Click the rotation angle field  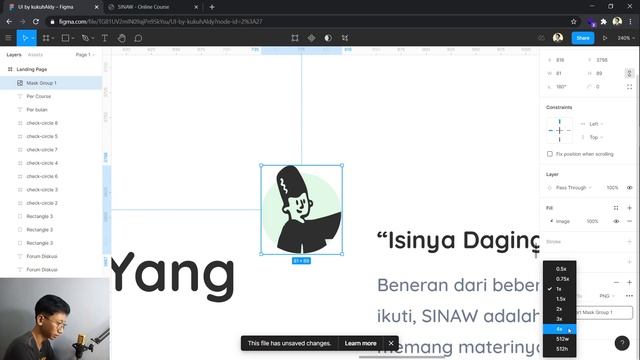tap(561, 87)
